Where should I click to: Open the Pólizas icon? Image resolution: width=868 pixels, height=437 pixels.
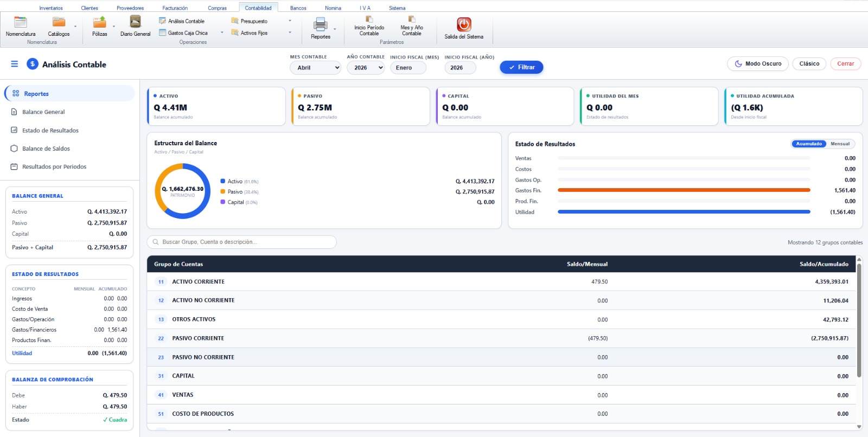(99, 22)
